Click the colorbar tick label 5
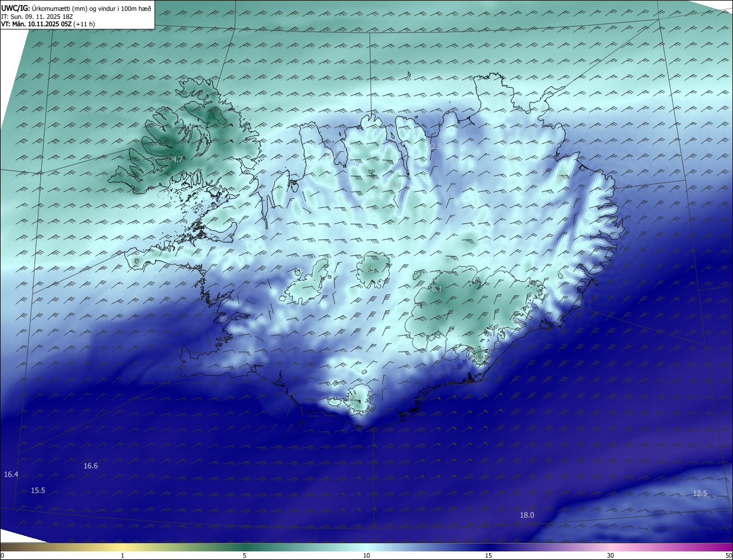This screenshot has width=733, height=560. [245, 556]
